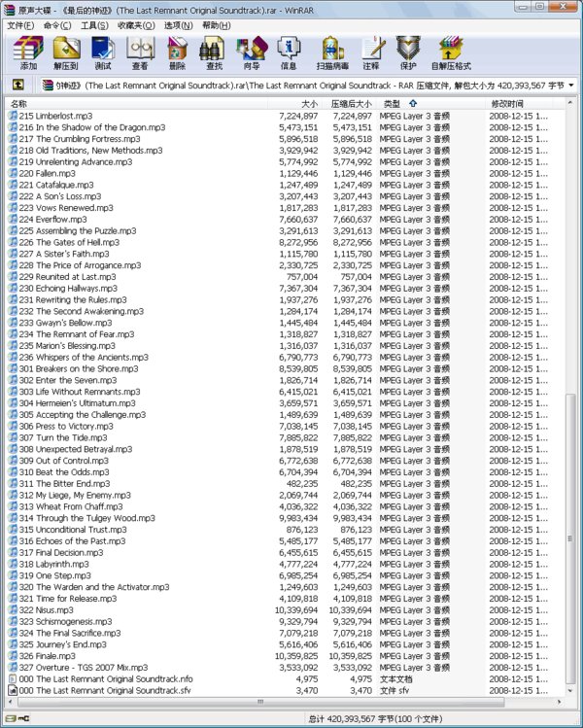The width and height of the screenshot is (583, 728).
Task: Click the Delete (删除) toolbar icon
Action: pyautogui.click(x=177, y=49)
